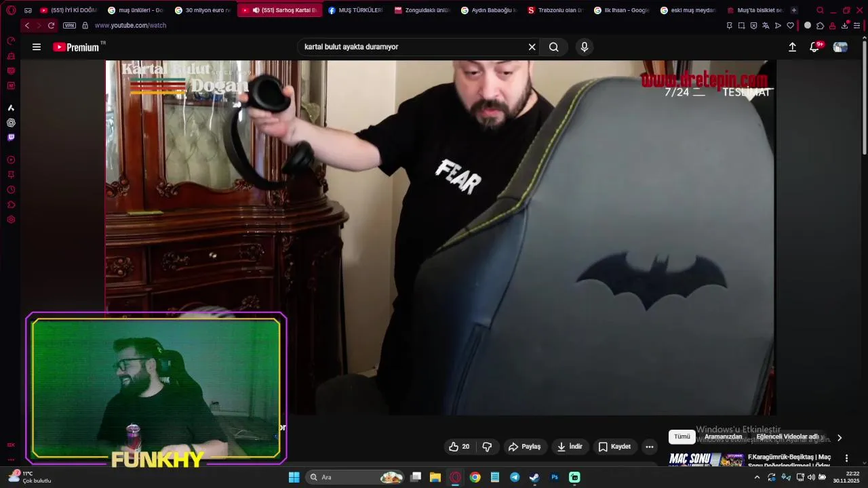Bookmark page with the heart icon
Screen dimensions: 868x488
point(790,26)
